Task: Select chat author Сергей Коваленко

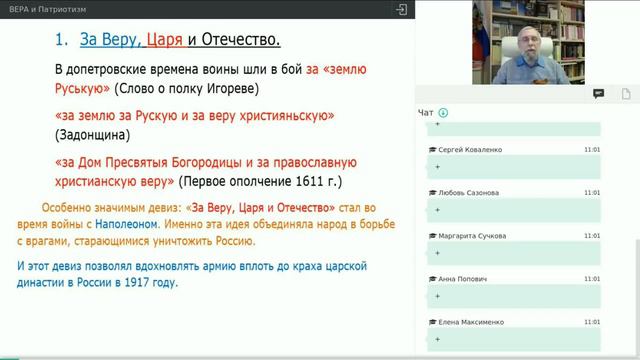Action: click(470, 150)
